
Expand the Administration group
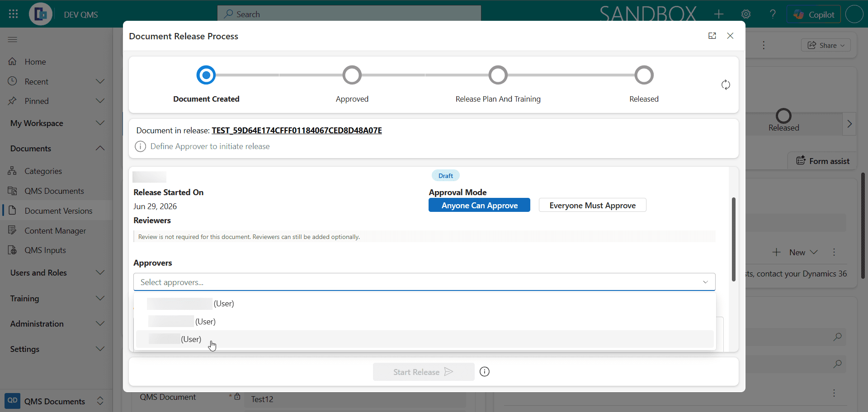[100, 323]
